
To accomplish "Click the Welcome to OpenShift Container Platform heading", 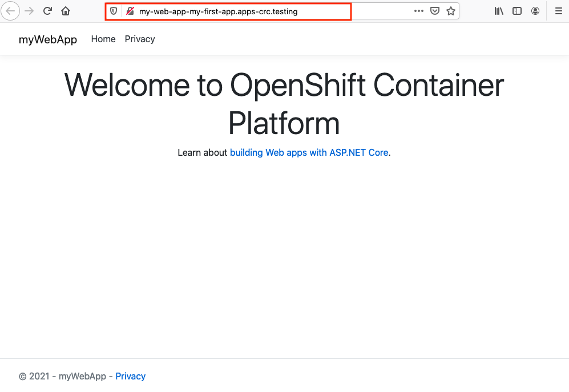I will (x=284, y=103).
